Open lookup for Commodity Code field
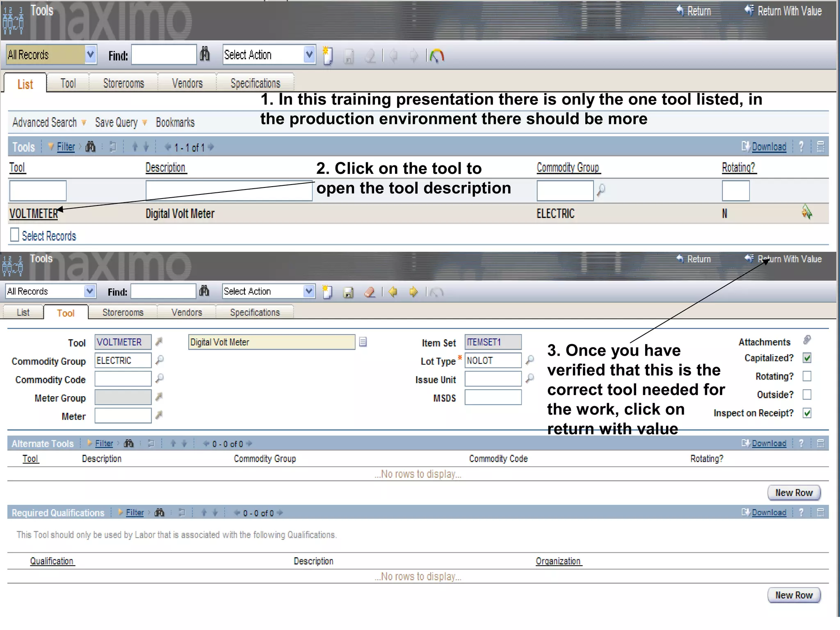This screenshot has width=840, height=630. pos(160,378)
